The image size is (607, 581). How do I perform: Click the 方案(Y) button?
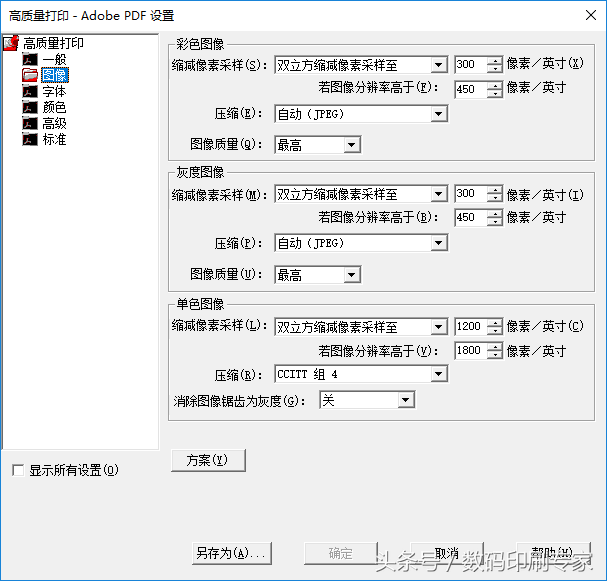click(x=208, y=460)
